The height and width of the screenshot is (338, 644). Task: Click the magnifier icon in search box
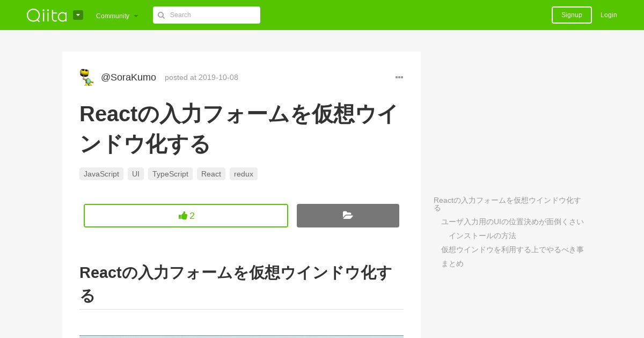click(x=161, y=15)
